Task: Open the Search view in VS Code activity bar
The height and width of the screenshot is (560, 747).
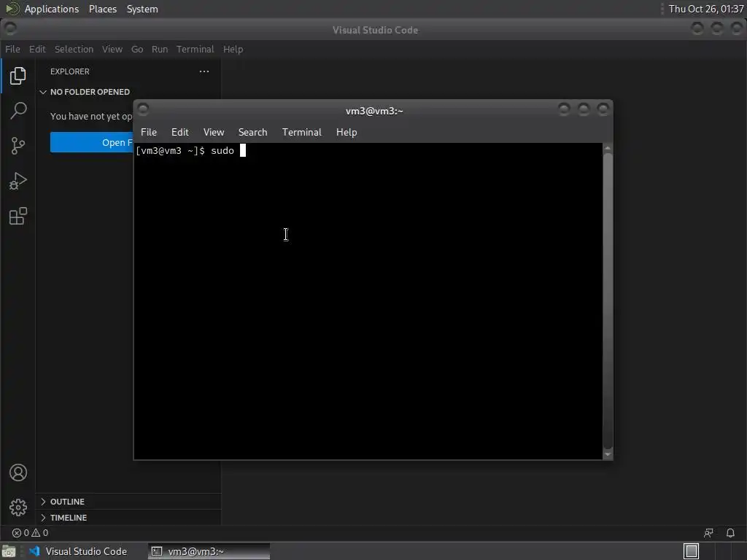Action: click(18, 111)
